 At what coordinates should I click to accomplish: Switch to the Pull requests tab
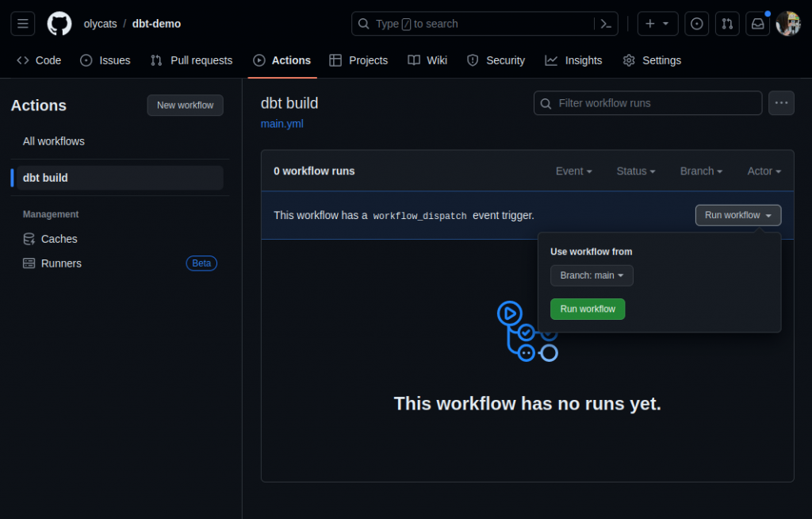coord(192,60)
